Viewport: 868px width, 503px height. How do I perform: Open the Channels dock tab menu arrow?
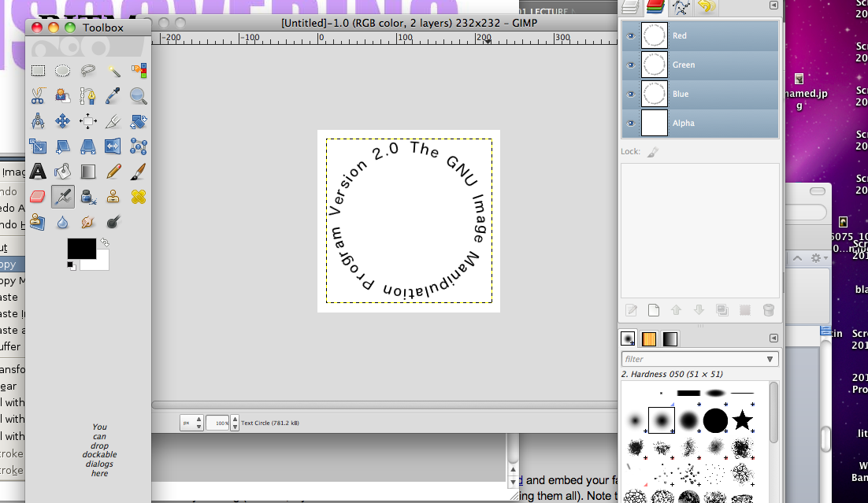pyautogui.click(x=773, y=6)
